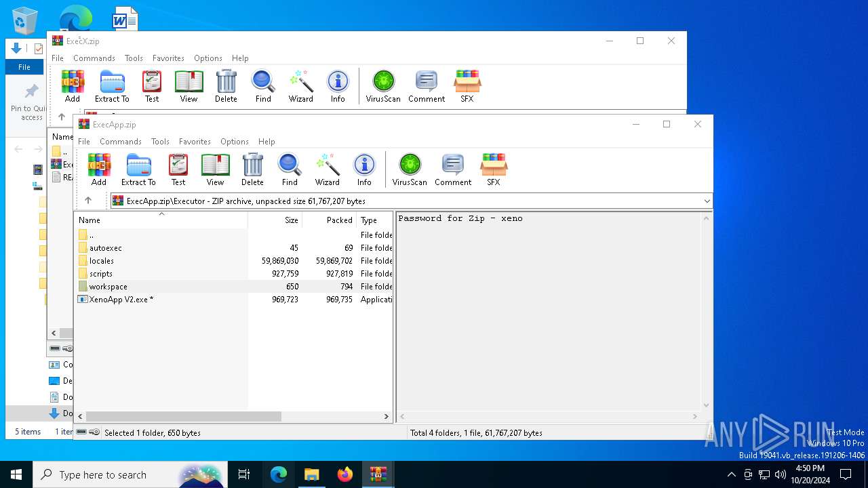Click WinRAR icon on taskbar

point(378,474)
